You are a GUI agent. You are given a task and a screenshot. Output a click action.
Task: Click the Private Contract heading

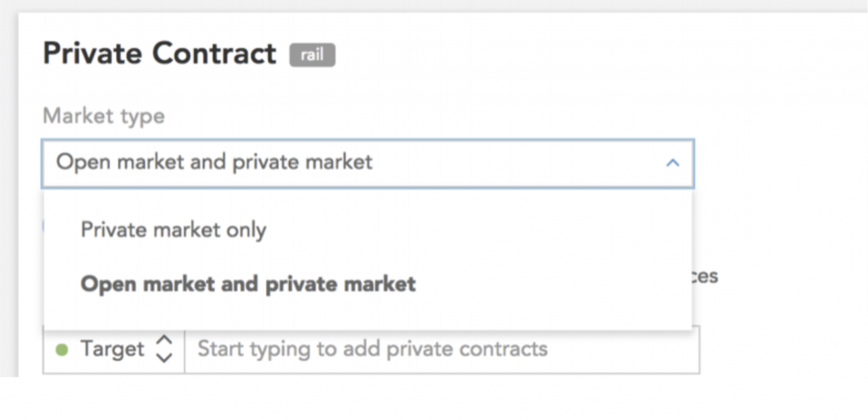coord(159,54)
